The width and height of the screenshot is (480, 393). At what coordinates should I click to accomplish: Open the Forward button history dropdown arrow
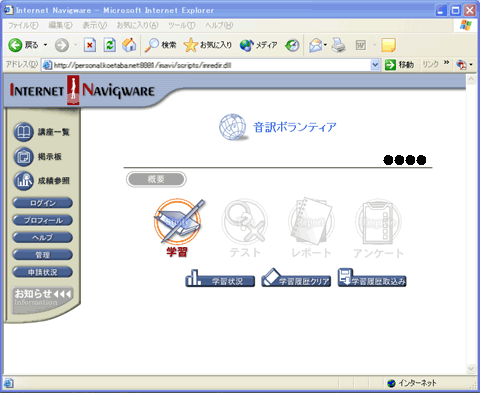pos(75,45)
